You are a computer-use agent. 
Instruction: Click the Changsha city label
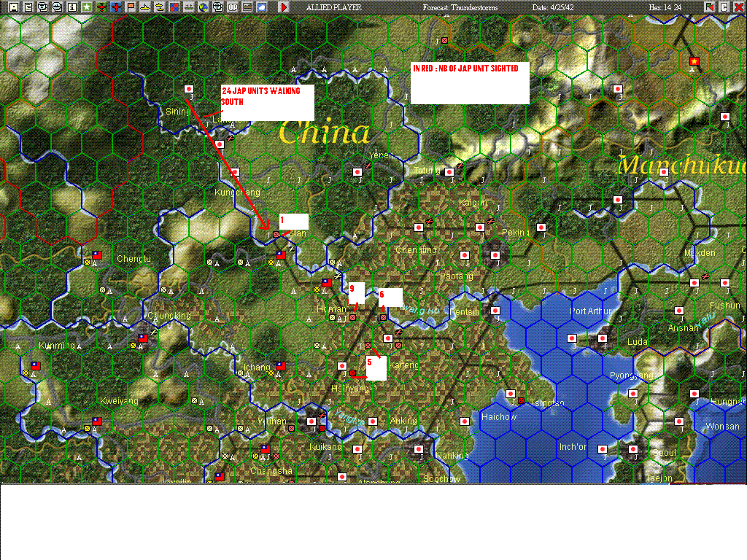[x=271, y=471]
